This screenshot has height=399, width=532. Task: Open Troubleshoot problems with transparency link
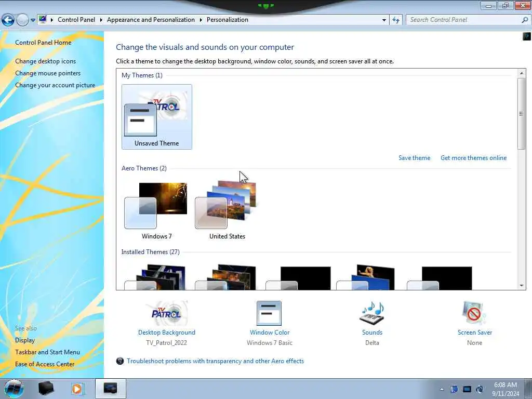(215, 361)
